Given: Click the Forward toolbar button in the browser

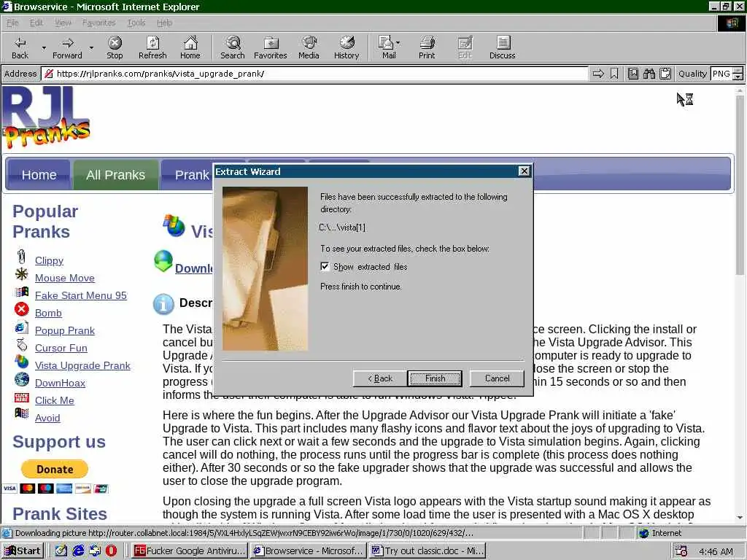Looking at the screenshot, I should pyautogui.click(x=67, y=47).
